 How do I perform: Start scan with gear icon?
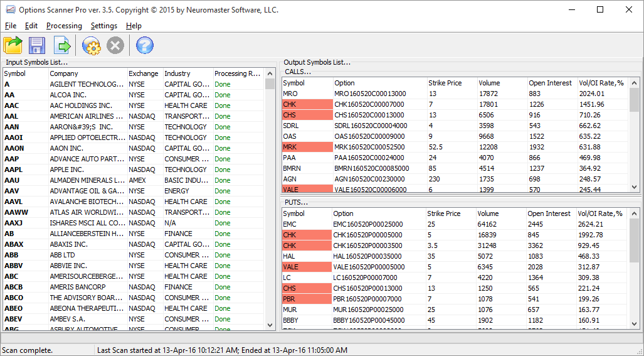[91, 45]
